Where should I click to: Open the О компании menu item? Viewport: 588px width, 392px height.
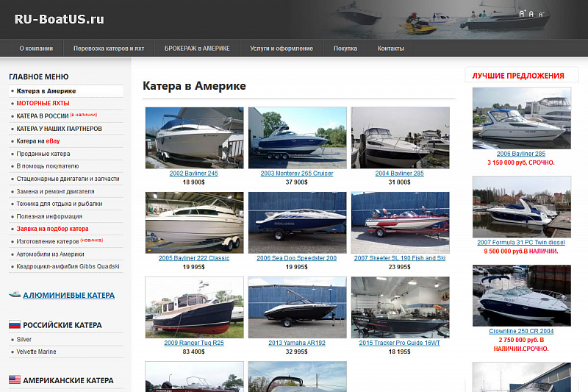coord(36,49)
